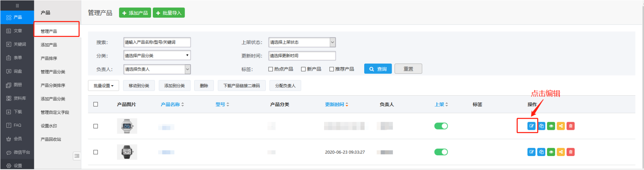This screenshot has height=170, width=644.
Task: Open the FAQ section in the sidebar
Action: [17, 125]
